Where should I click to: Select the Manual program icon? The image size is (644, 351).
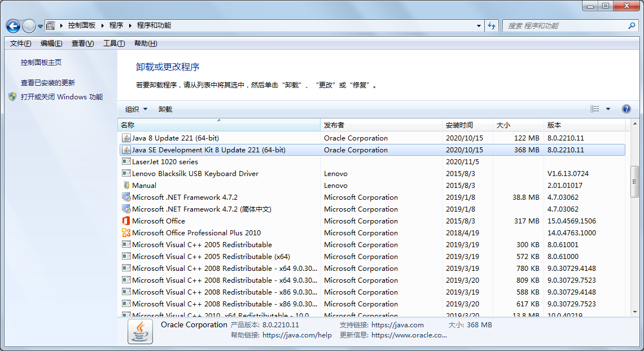[x=126, y=185]
